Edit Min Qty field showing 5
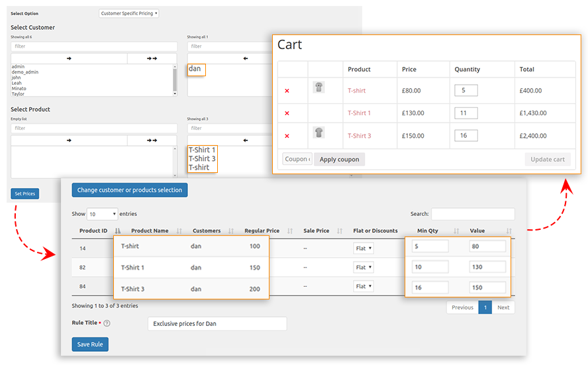588x369 pixels. tap(430, 246)
